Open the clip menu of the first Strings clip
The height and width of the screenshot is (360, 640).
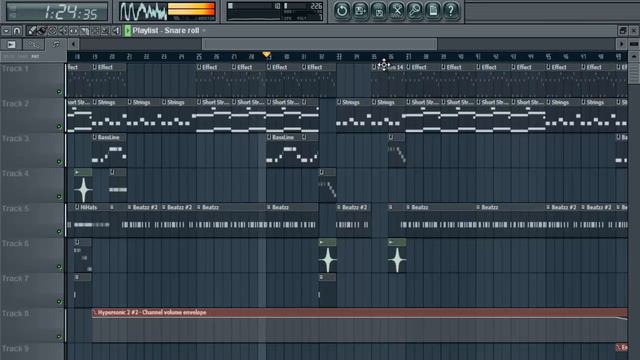pos(95,102)
